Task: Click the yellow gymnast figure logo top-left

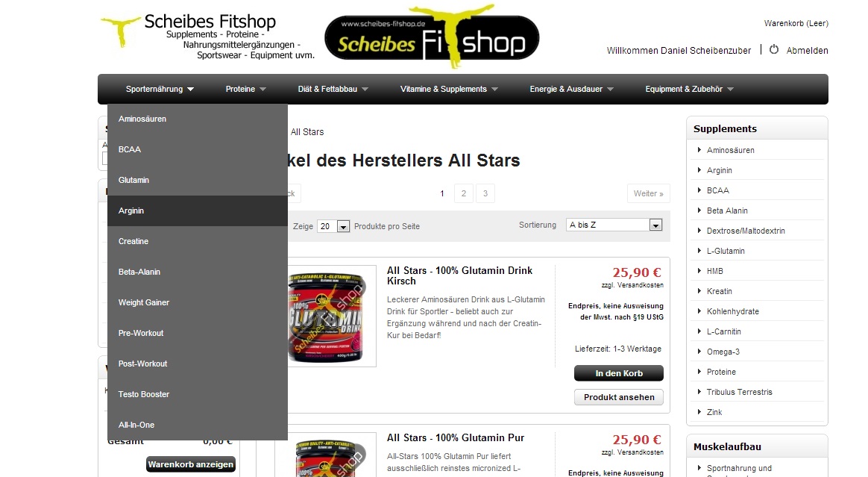Action: 120,31
